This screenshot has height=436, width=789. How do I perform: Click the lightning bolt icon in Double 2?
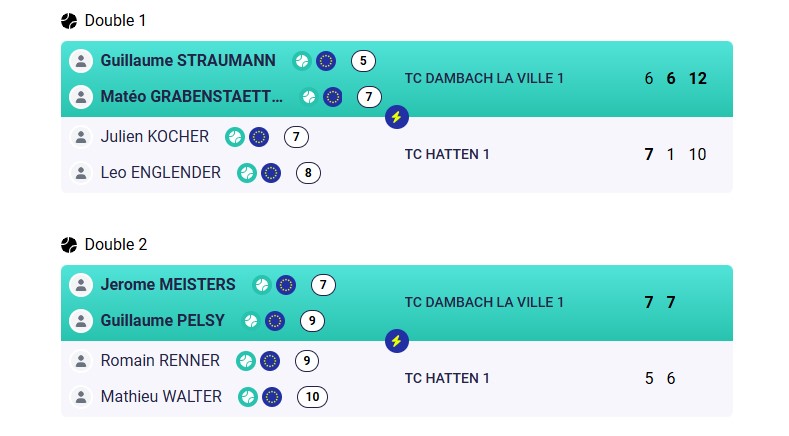pyautogui.click(x=397, y=341)
